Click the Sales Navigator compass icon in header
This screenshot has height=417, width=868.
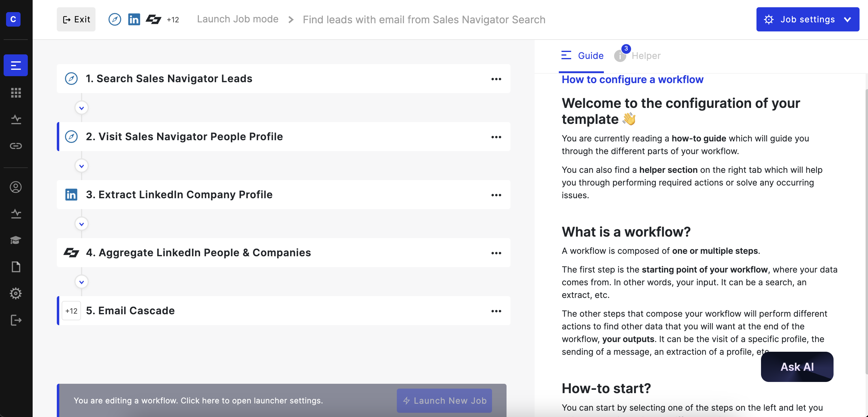coord(115,19)
